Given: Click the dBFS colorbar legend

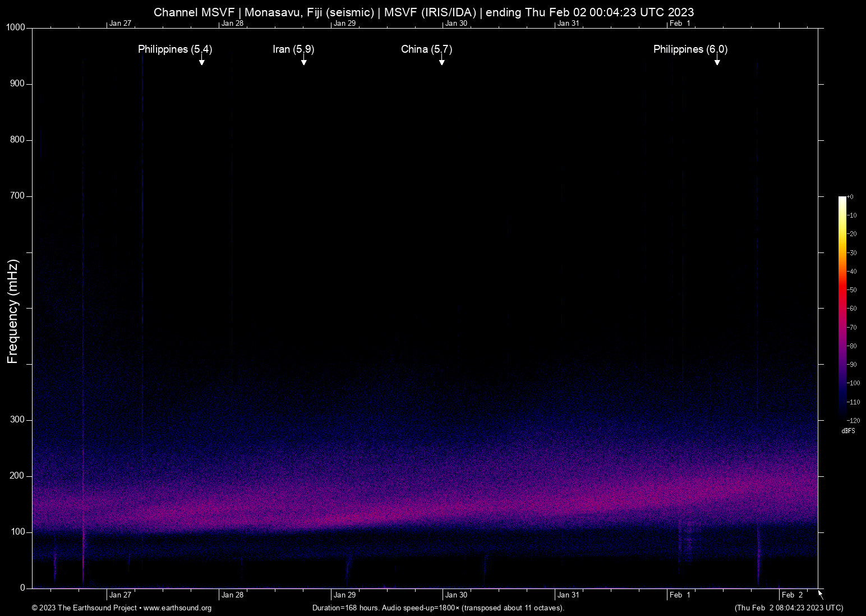Looking at the screenshot, I should tap(848, 431).
